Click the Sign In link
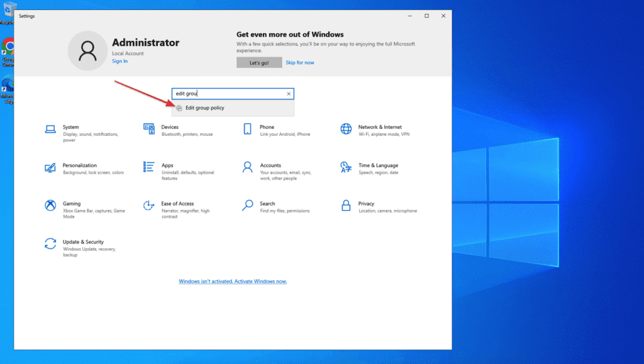Screen dimensions: 644x364 tap(119, 61)
